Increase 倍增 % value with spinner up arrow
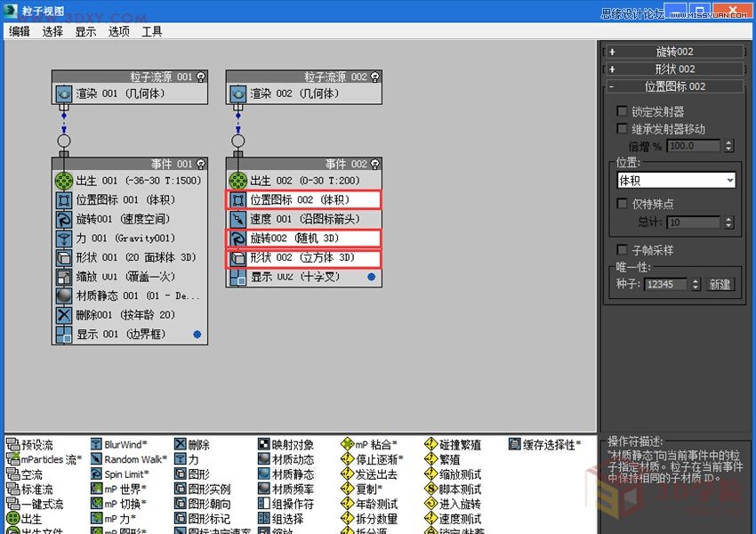This screenshot has width=756, height=534. pyautogui.click(x=729, y=142)
